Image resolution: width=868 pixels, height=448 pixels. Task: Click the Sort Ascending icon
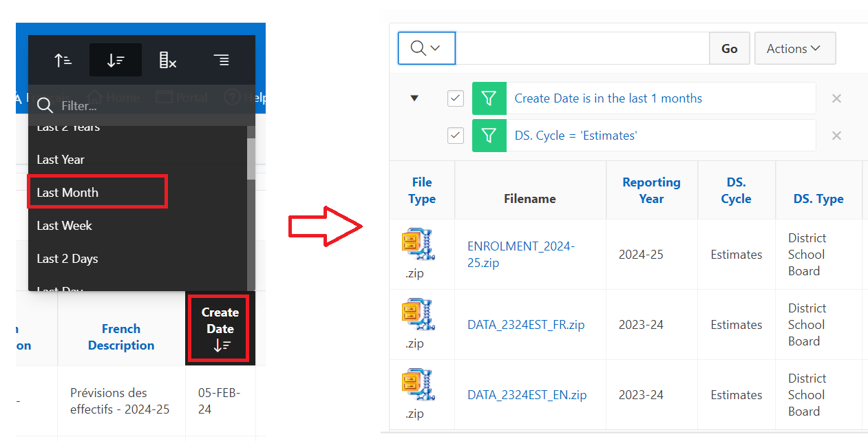[x=63, y=60]
